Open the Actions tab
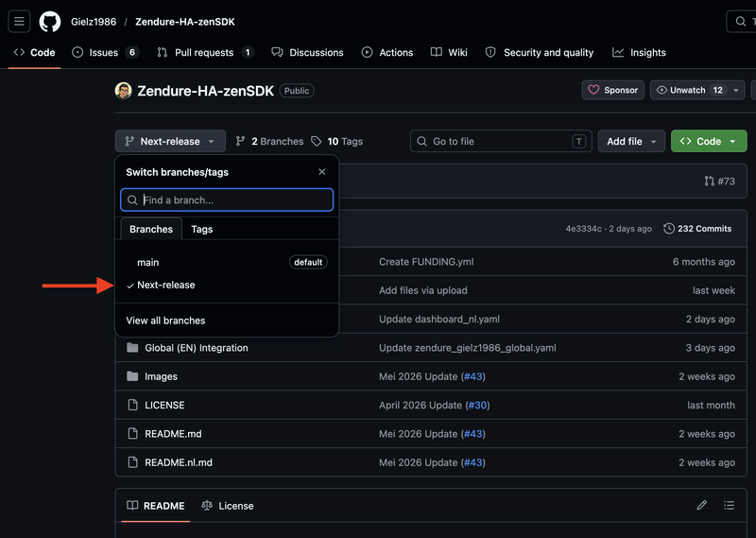 click(387, 53)
